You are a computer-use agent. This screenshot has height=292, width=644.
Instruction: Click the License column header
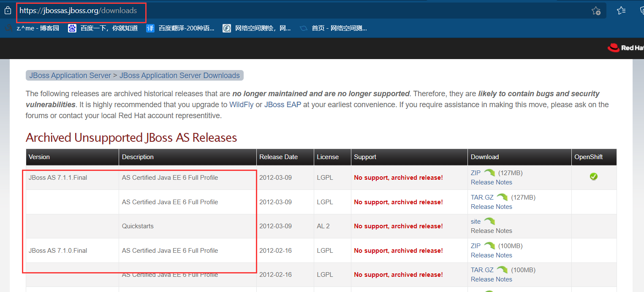332,157
